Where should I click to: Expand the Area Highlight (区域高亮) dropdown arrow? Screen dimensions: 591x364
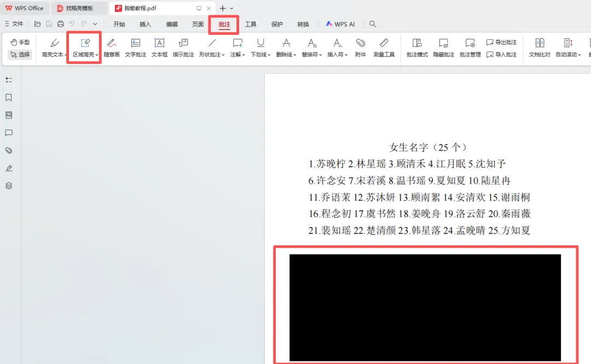[x=97, y=55]
